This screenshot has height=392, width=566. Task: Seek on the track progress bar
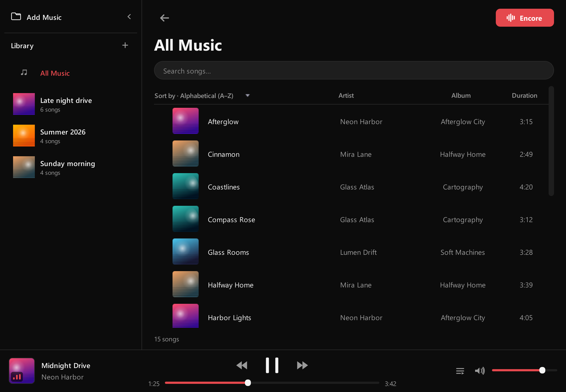click(x=272, y=383)
